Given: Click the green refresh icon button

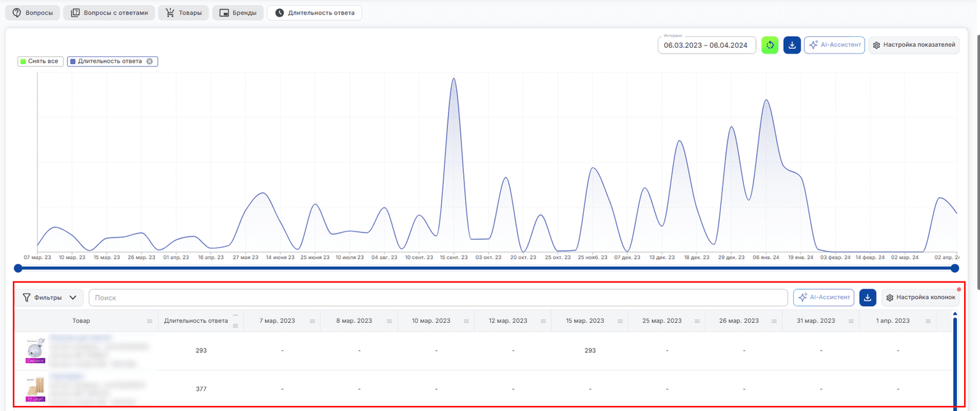Looking at the screenshot, I should click(769, 45).
